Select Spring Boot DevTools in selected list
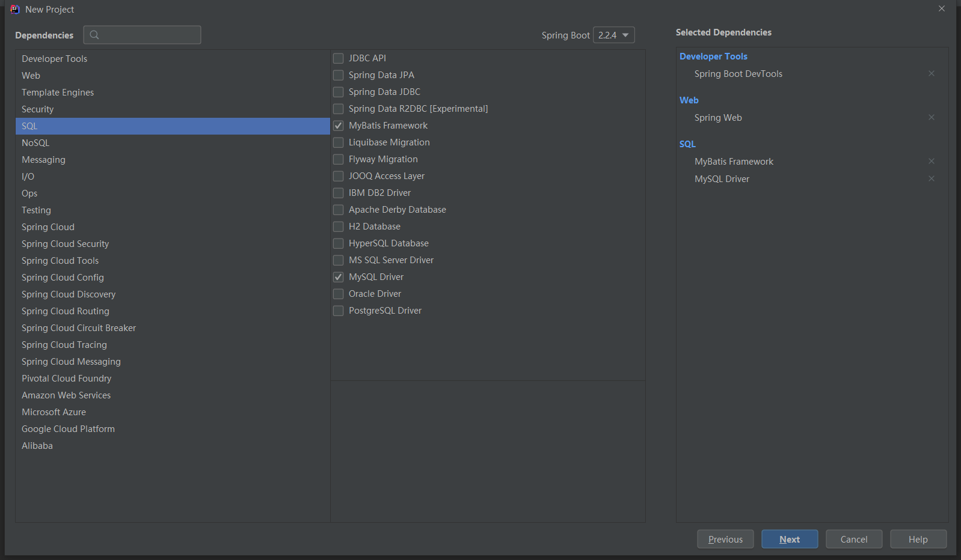The image size is (961, 560). (x=738, y=74)
